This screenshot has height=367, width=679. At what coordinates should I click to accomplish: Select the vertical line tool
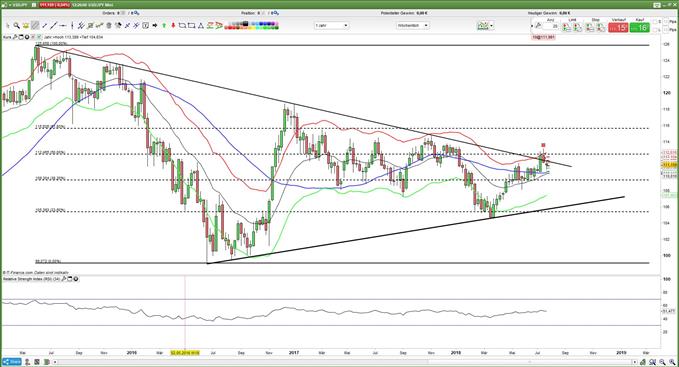pyautogui.click(x=72, y=26)
